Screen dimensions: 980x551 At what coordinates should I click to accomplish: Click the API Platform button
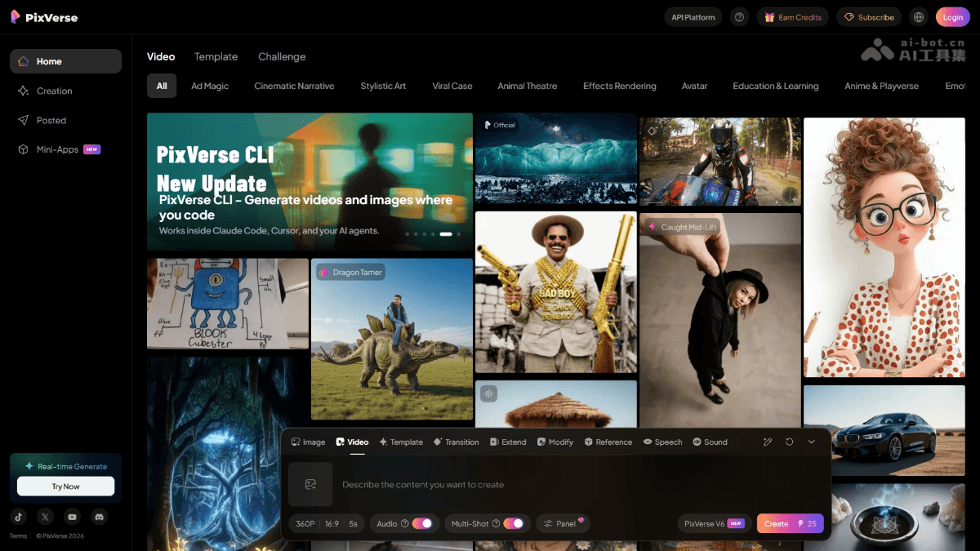[693, 17]
